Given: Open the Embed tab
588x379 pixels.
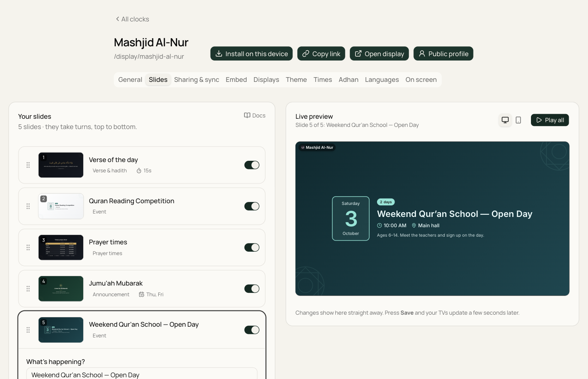Looking at the screenshot, I should click(x=236, y=79).
